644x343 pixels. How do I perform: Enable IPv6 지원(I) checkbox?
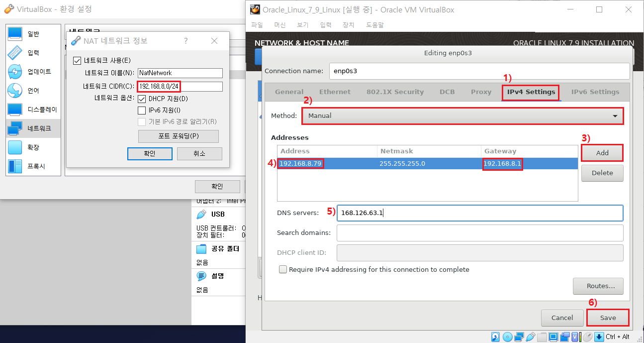tap(142, 110)
